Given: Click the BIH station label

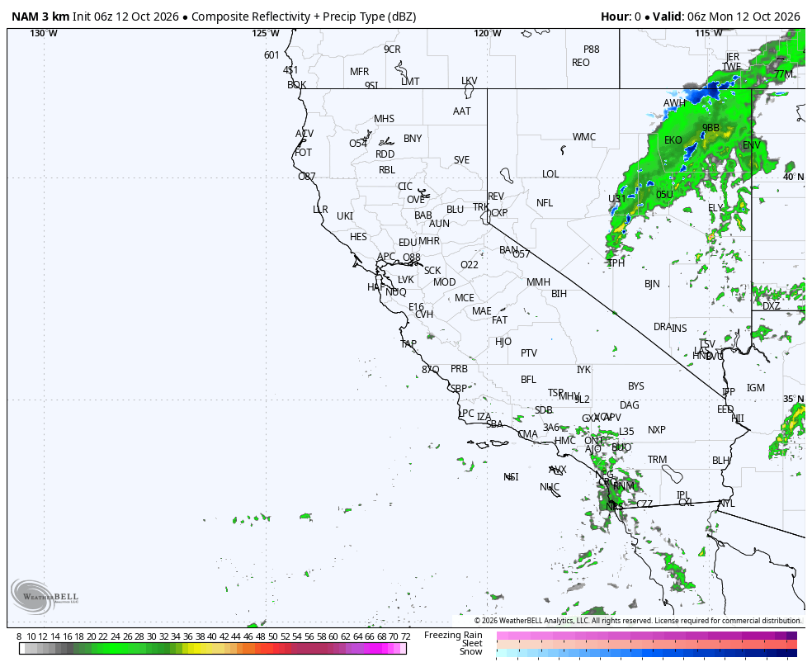Looking at the screenshot, I should 559,294.
